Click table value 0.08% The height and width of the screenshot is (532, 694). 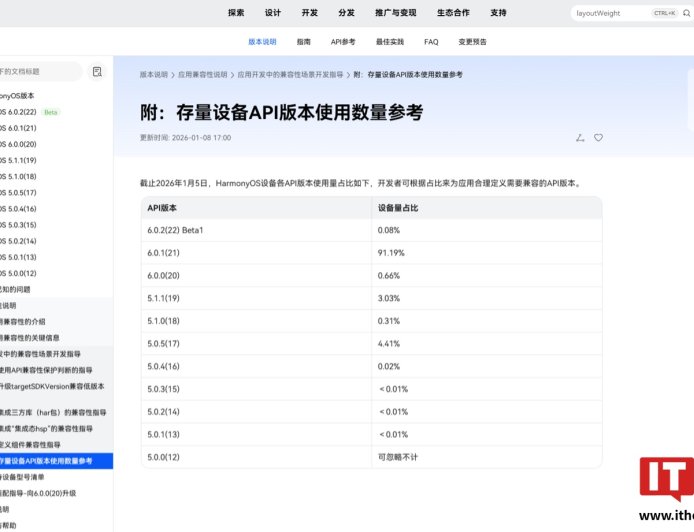coord(389,230)
